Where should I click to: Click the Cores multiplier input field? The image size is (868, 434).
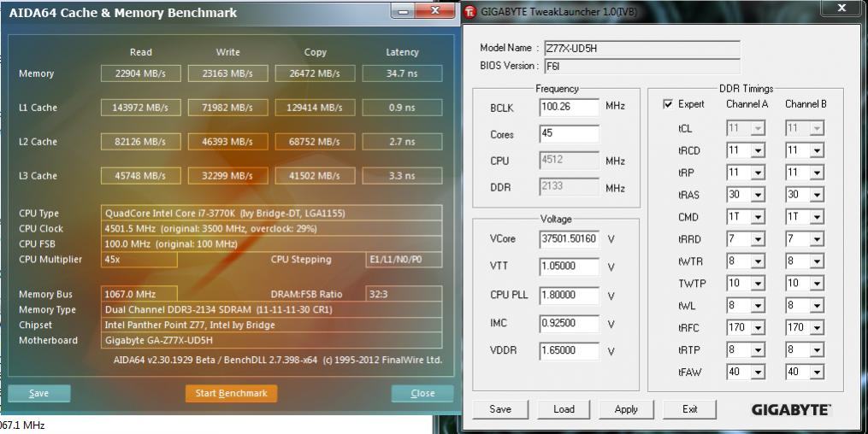coord(569,133)
